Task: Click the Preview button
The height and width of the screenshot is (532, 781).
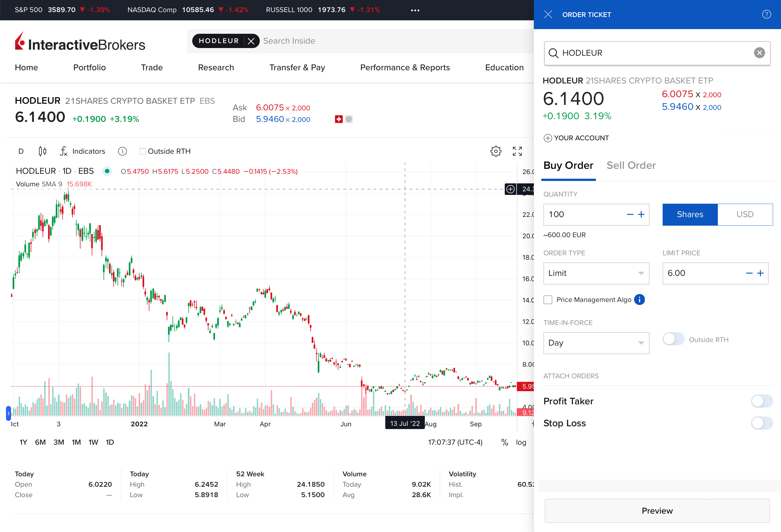Action: point(657,511)
